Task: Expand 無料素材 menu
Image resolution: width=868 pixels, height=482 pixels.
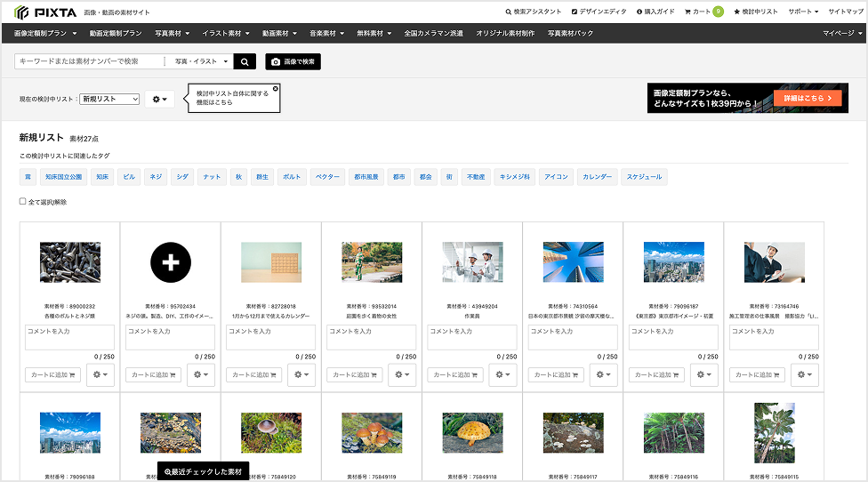Action: click(x=374, y=33)
